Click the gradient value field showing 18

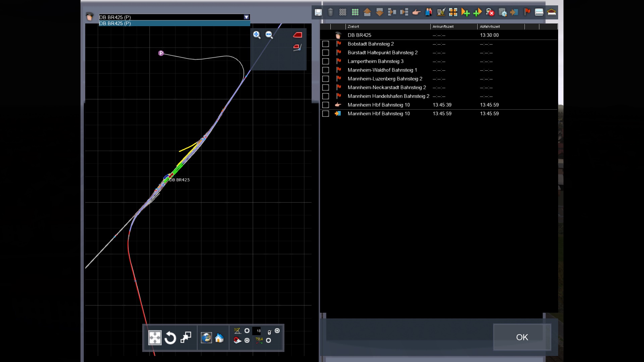click(258, 331)
